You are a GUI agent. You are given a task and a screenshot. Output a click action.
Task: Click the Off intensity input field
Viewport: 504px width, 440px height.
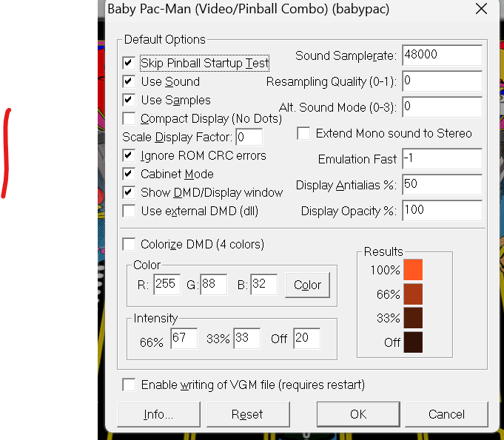(306, 338)
